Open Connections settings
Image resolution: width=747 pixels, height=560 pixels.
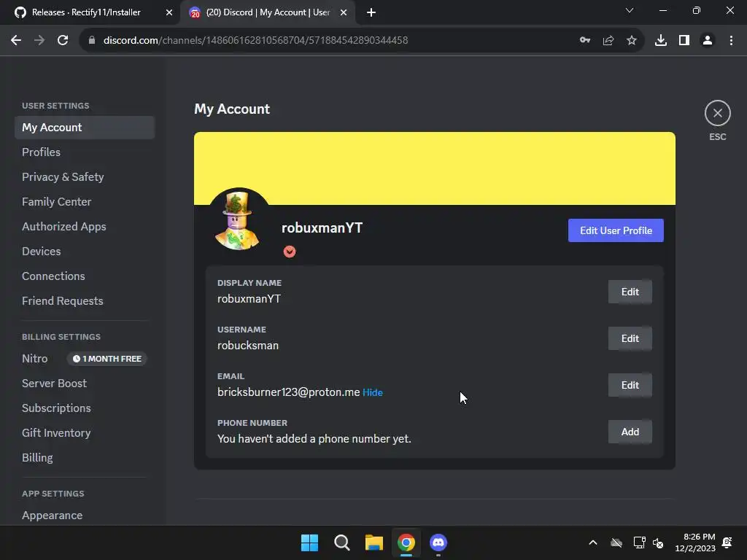(85, 276)
